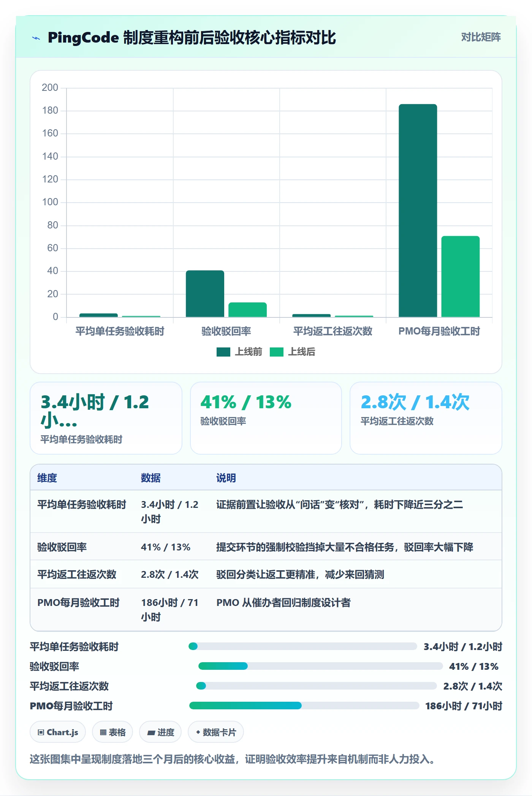Click the Chart.js tag chip
The height and width of the screenshot is (796, 532).
[x=58, y=732]
